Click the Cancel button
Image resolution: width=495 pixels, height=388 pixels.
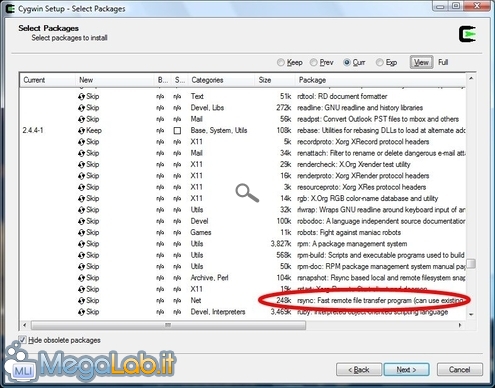[459, 370]
